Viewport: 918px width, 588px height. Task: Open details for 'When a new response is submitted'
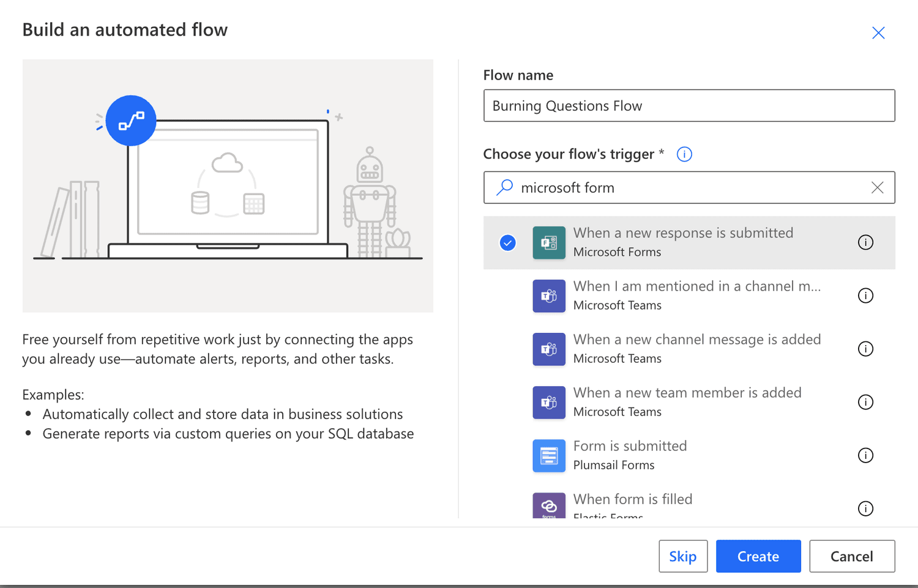coord(865,242)
